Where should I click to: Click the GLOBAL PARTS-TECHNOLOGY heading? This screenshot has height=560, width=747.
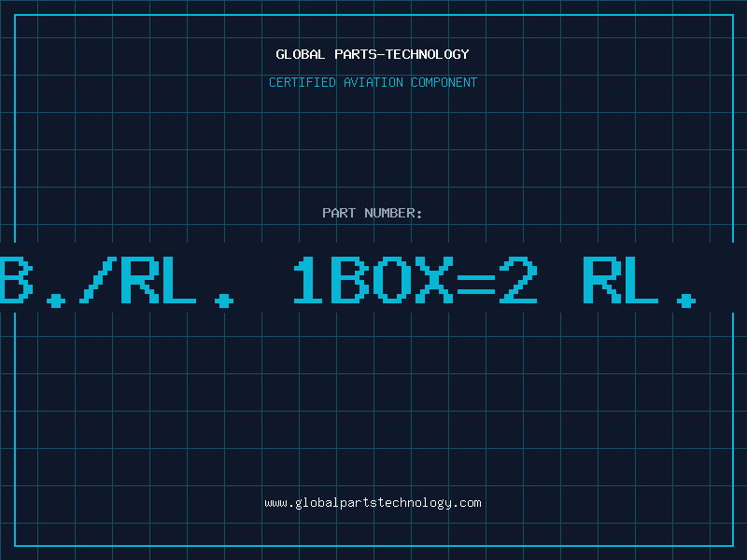tap(373, 54)
